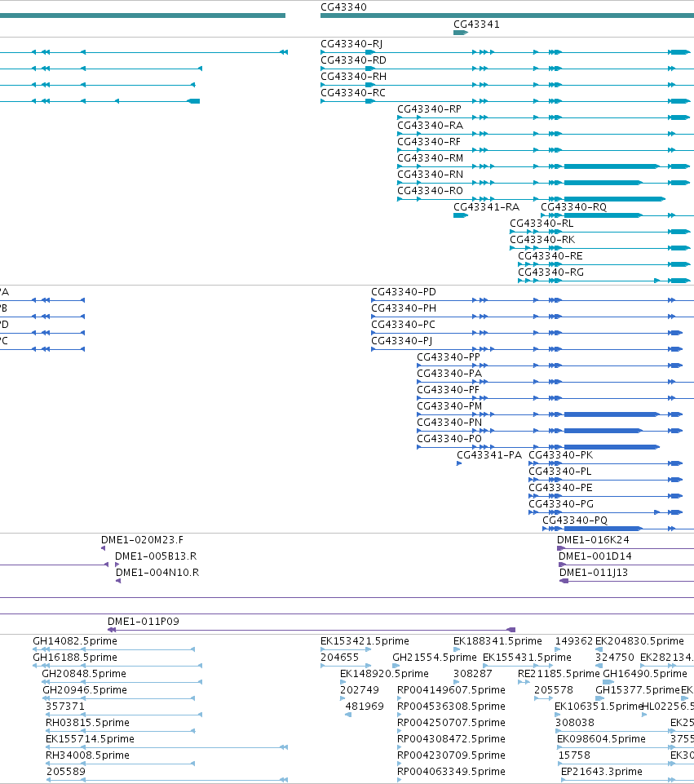
Task: Select transcript CG43340-RM
Action: click(x=431, y=158)
